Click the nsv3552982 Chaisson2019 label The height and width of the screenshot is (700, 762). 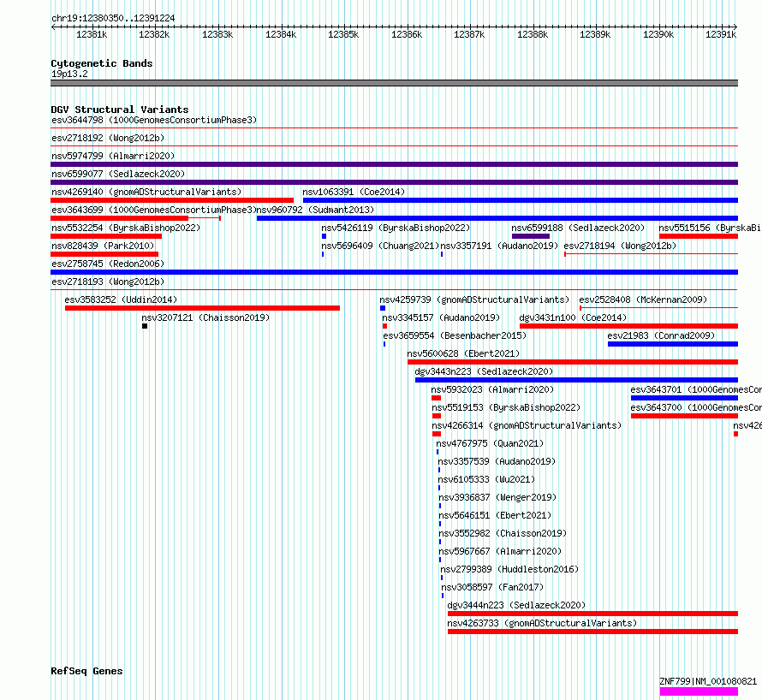(x=503, y=533)
